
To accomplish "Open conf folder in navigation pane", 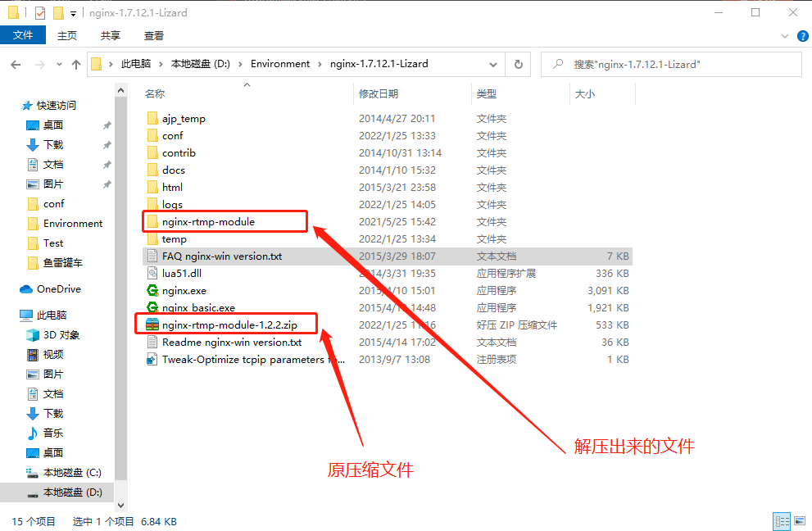I will point(53,203).
